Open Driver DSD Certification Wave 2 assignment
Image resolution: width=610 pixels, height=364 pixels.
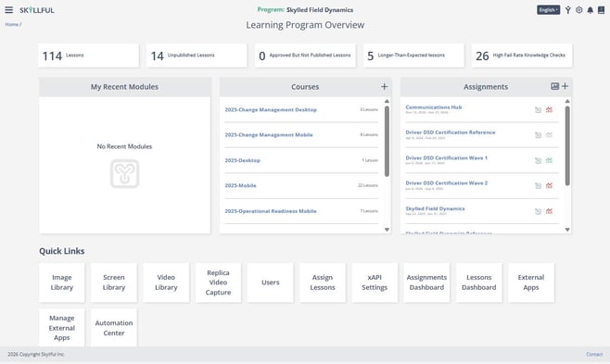pos(446,182)
